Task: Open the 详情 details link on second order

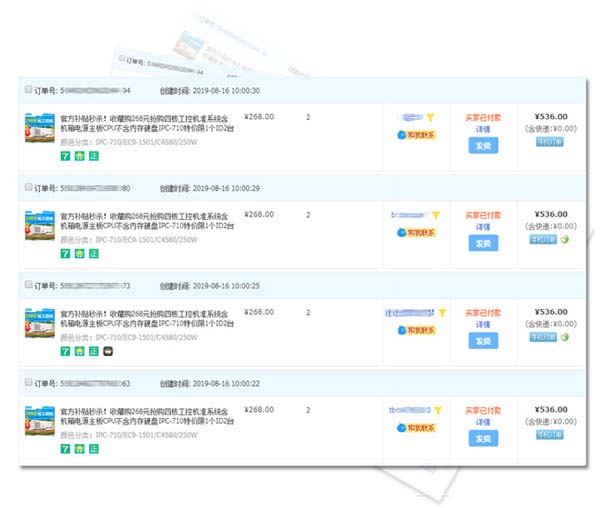Action: tap(483, 227)
